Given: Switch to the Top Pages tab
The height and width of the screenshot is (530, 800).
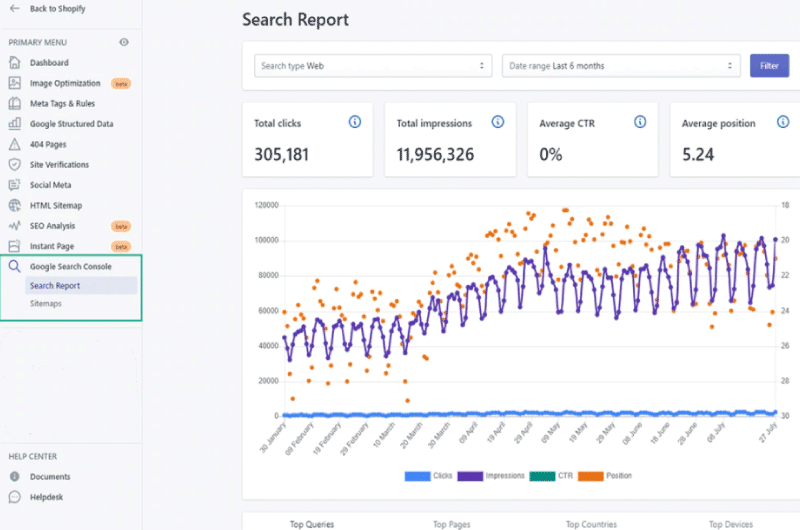Looking at the screenshot, I should (452, 524).
